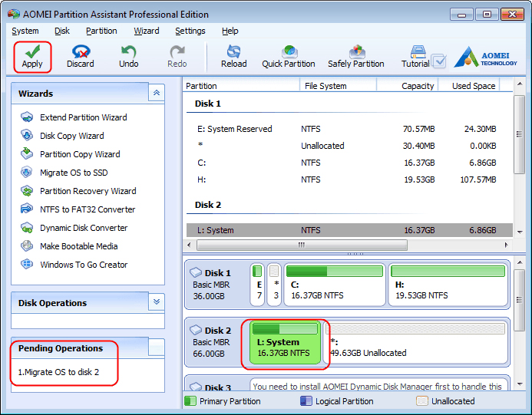Select pending operation Migrate OS to disk 2
532x415 pixels.
pos(58,372)
